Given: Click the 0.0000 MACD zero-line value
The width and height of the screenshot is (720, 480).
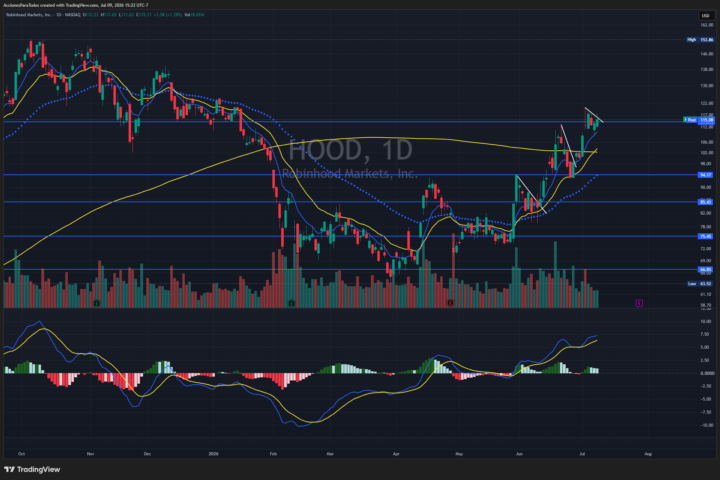Looking at the screenshot, I should (x=707, y=373).
